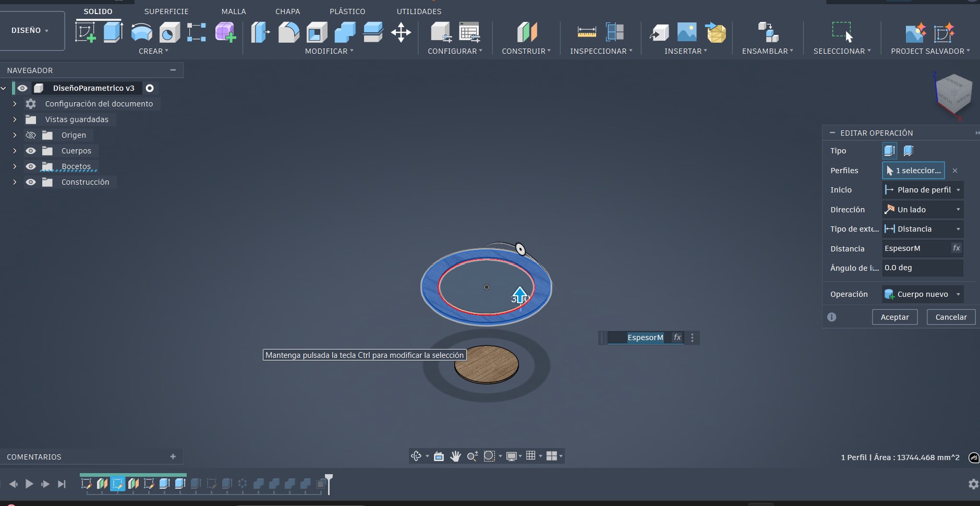The image size is (980, 506).
Task: Open the Dirección dropdown set to Un lado
Action: pos(922,209)
